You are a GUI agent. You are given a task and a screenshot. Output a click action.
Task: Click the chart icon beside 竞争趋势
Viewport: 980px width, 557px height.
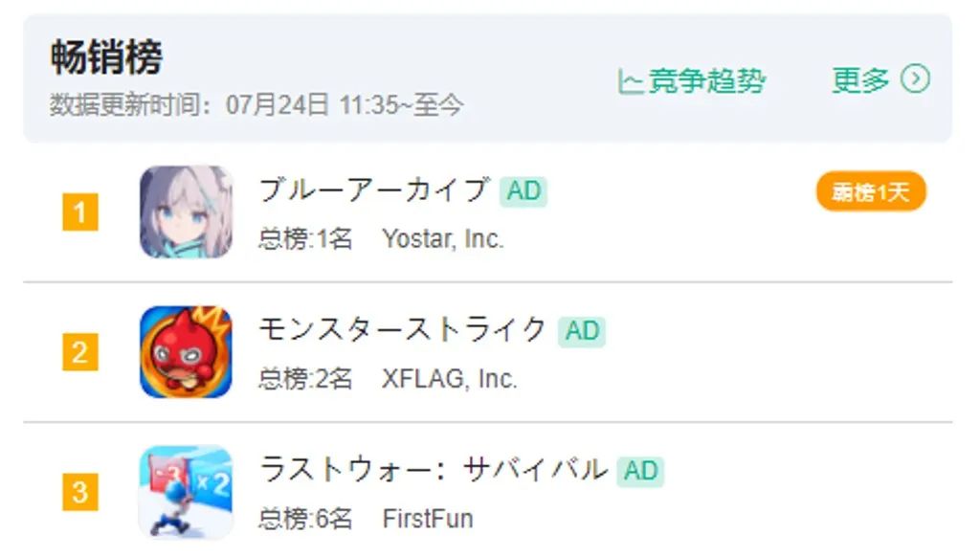(x=630, y=81)
